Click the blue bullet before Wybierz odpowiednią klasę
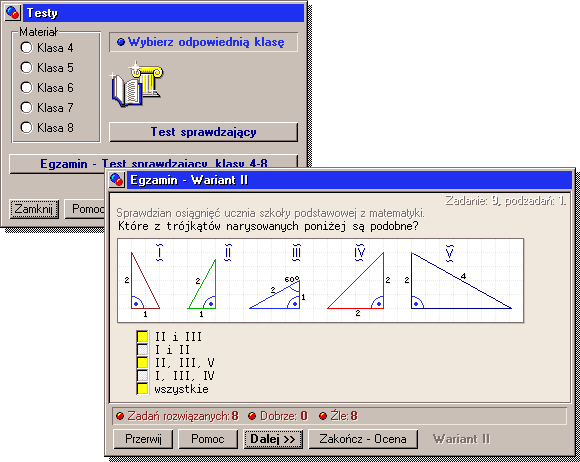The image size is (580, 462). 121,42
